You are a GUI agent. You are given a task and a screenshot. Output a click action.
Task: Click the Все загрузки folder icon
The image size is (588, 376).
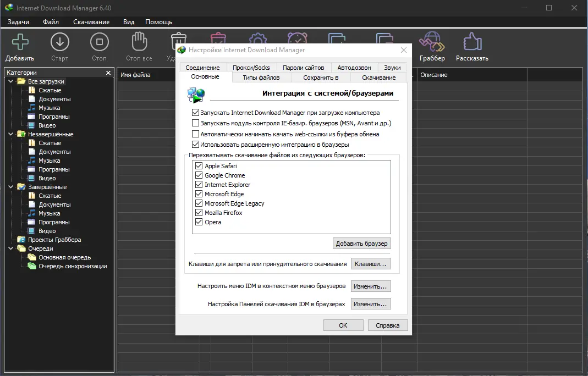tap(21, 81)
